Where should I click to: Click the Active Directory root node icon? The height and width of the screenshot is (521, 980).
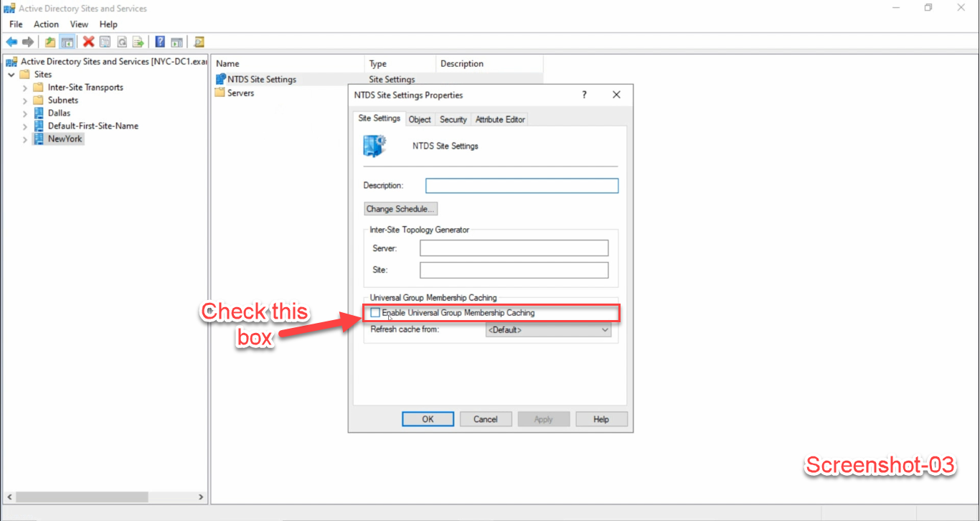click(x=11, y=61)
